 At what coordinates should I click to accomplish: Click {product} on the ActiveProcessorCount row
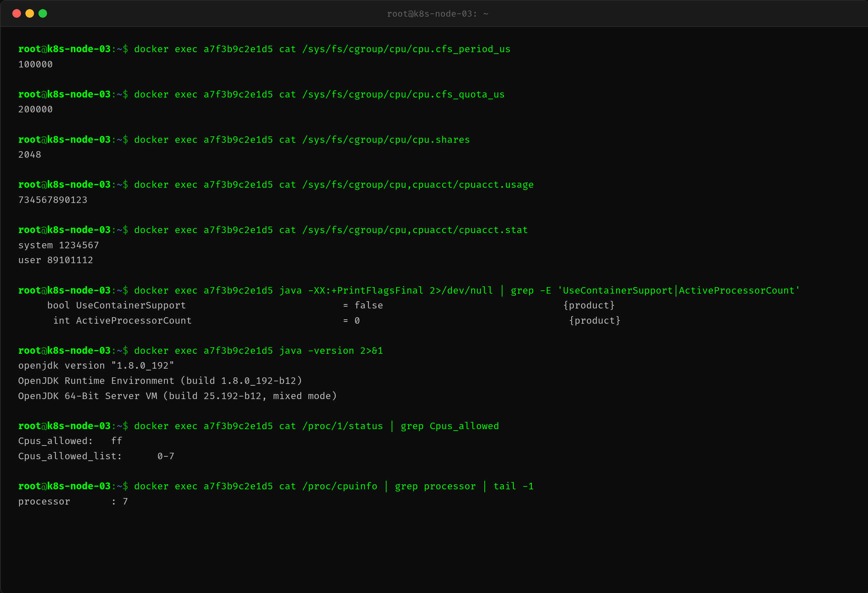594,320
